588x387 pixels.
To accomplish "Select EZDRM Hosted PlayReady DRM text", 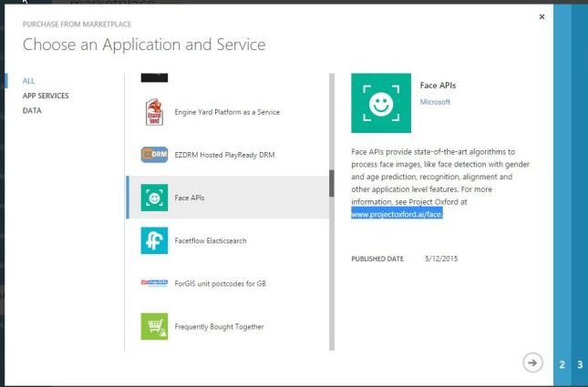I will tap(223, 155).
